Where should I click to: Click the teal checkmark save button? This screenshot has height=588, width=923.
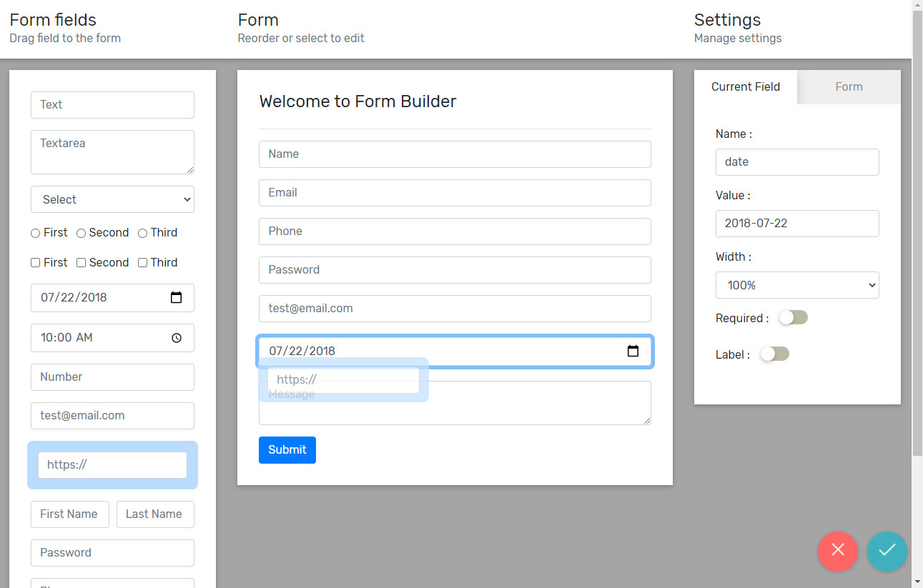pyautogui.click(x=887, y=551)
